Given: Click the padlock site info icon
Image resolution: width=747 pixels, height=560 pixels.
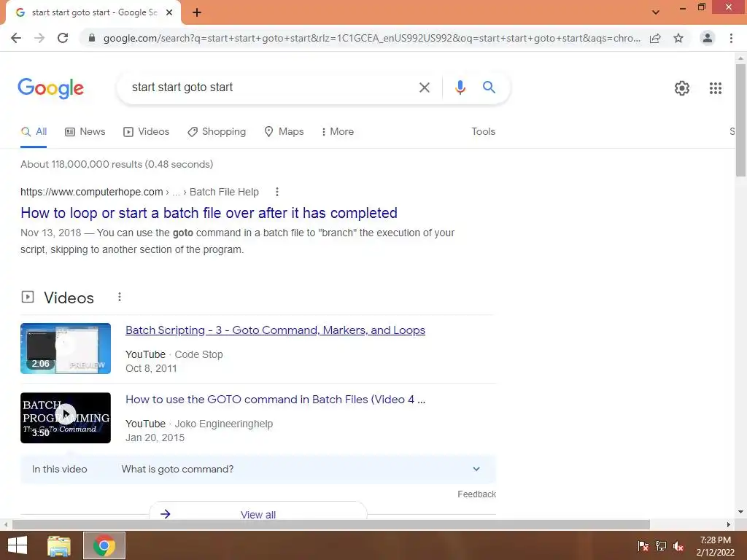Looking at the screenshot, I should 92,38.
